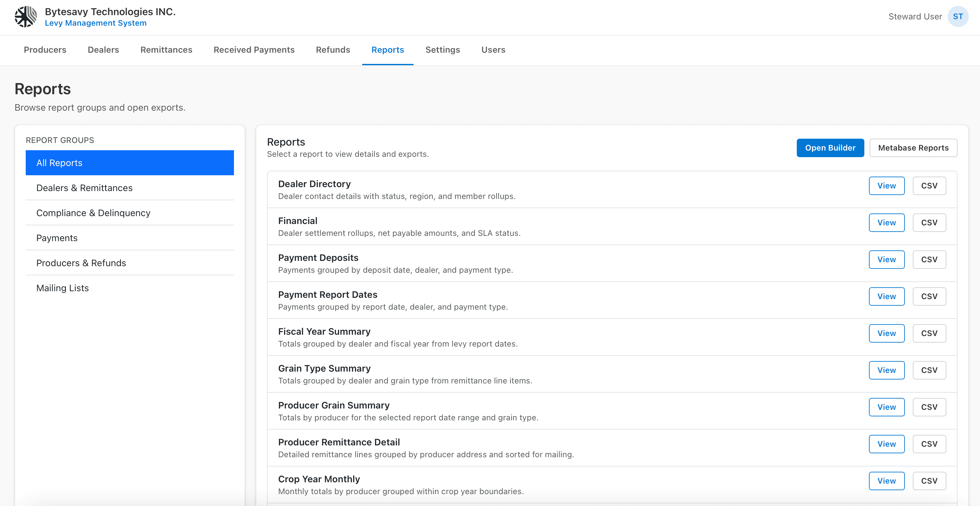980x506 pixels.
Task: Export Producer Remittance Detail CSV
Action: point(929,444)
